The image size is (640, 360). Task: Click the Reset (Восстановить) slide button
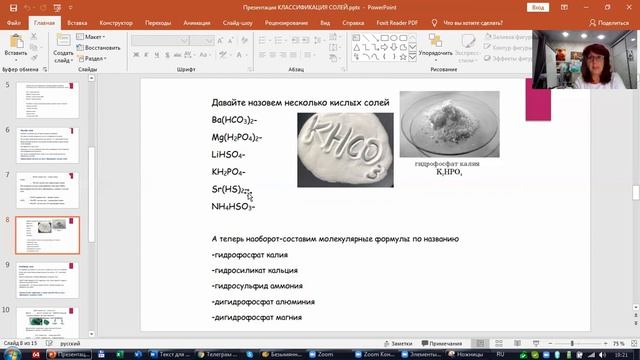coord(98,47)
